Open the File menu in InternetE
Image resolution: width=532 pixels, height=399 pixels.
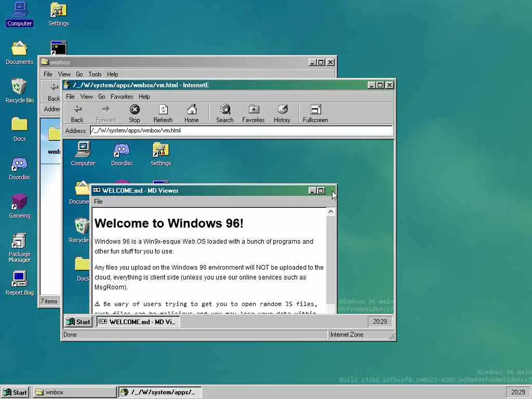[70, 97]
